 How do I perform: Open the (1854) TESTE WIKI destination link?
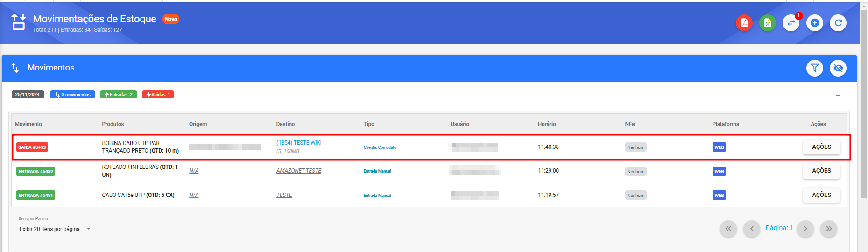pyautogui.click(x=299, y=143)
